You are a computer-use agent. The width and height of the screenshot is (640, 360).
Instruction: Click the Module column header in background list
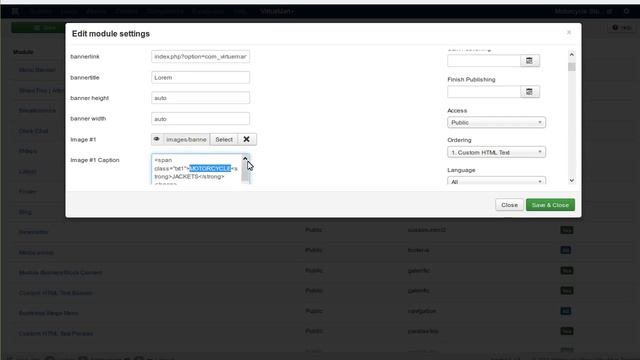23,52
